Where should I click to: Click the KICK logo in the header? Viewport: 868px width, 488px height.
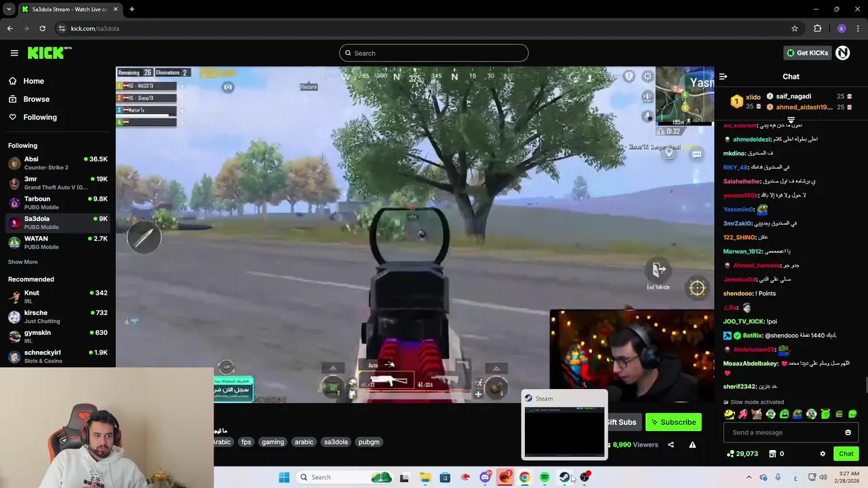click(x=50, y=53)
